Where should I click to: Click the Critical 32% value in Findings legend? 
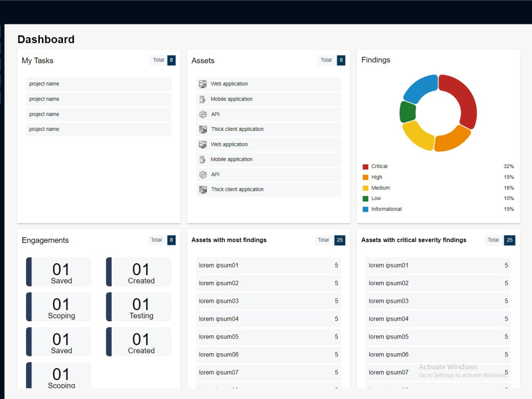pyautogui.click(x=509, y=167)
